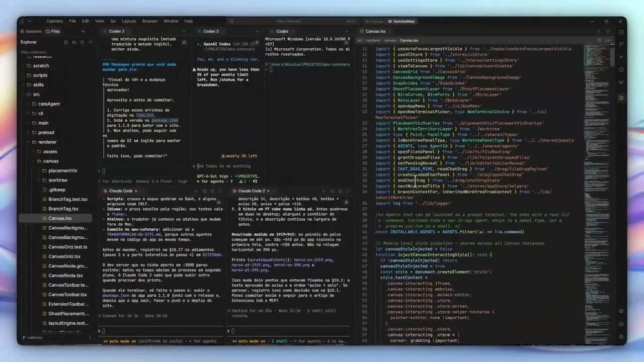
Task: Expand the placementViz folder
Action: (x=38, y=171)
